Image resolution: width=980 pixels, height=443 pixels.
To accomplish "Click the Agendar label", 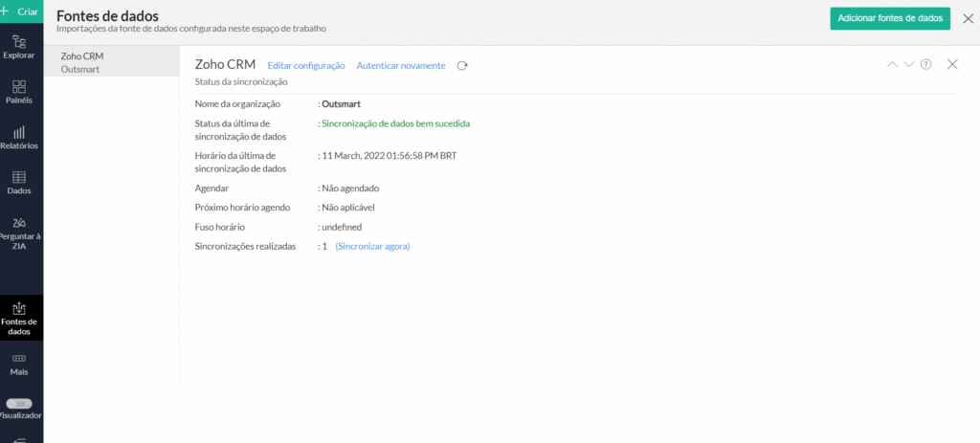I will click(212, 188).
